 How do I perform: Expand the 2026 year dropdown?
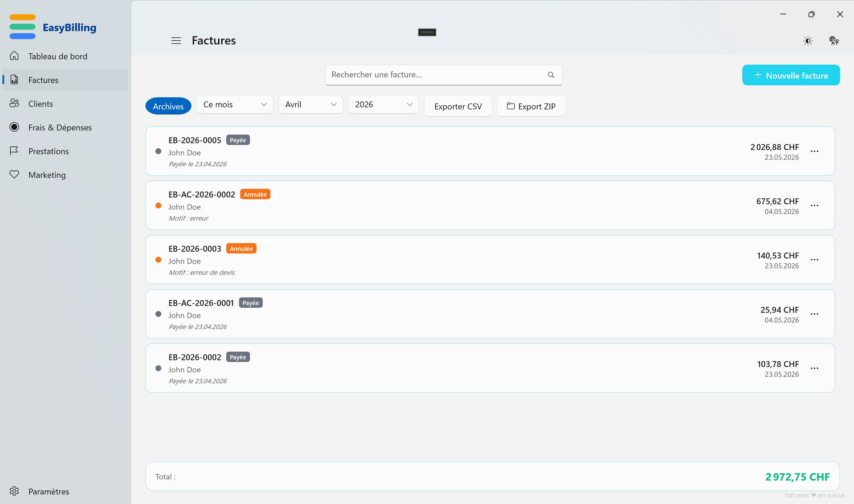(383, 105)
